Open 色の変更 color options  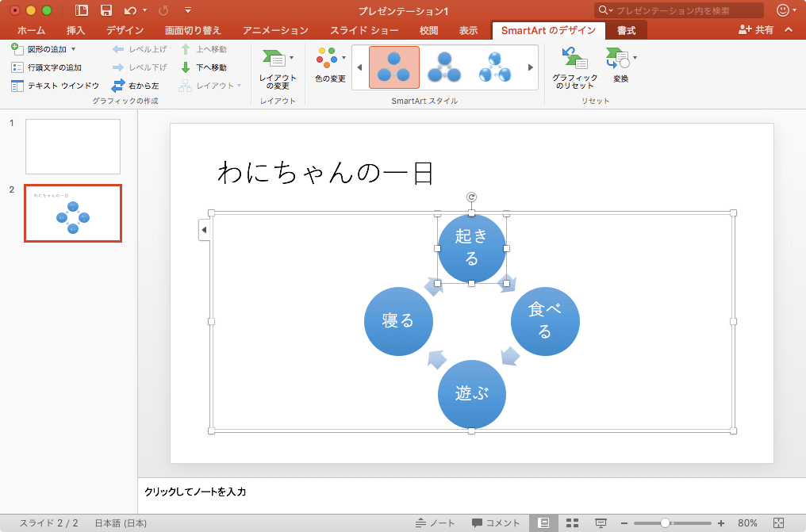click(331, 65)
